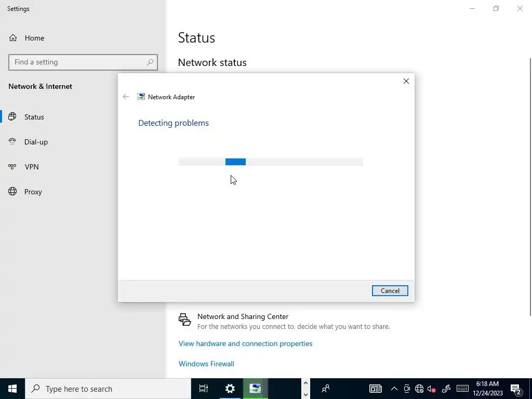This screenshot has width=532, height=399.
Task: Open the Windows Start menu
Action: point(12,389)
